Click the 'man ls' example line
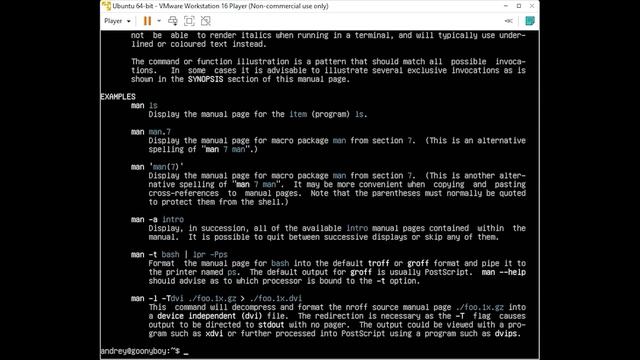Screen dimensions: 640x360 pos(144,105)
